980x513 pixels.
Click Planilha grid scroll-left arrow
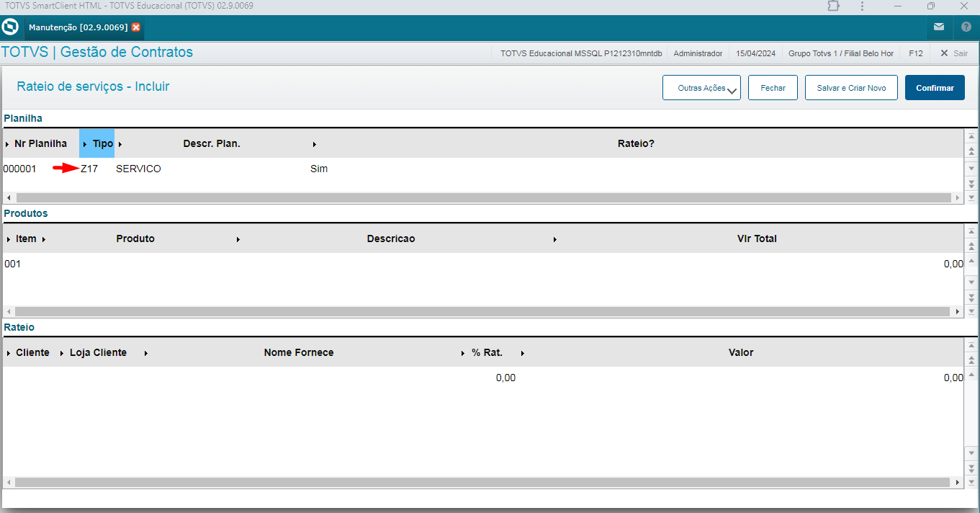[x=9, y=197]
